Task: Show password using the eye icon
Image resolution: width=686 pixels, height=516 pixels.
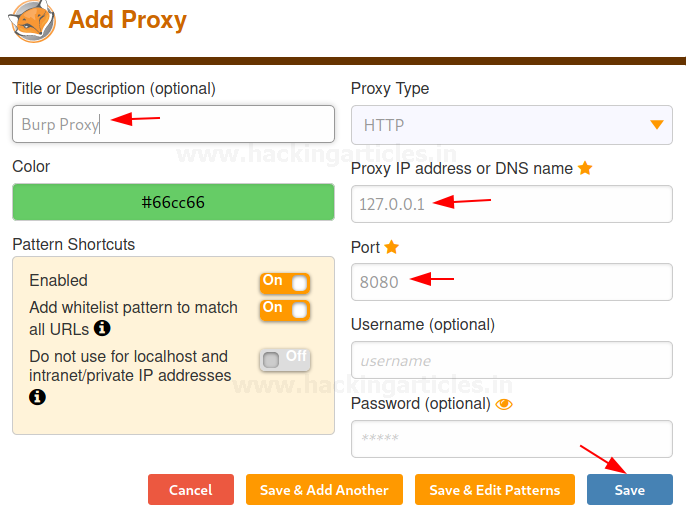Action: click(x=504, y=404)
